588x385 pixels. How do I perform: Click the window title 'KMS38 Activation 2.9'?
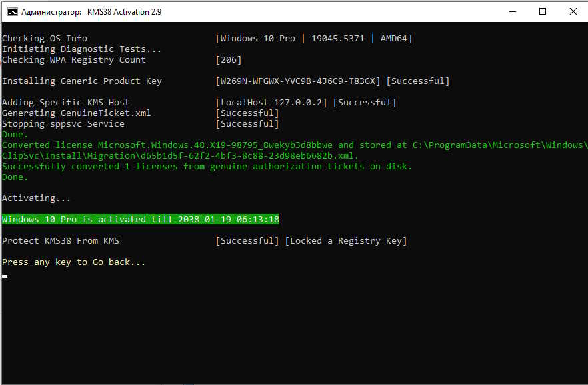pos(124,12)
